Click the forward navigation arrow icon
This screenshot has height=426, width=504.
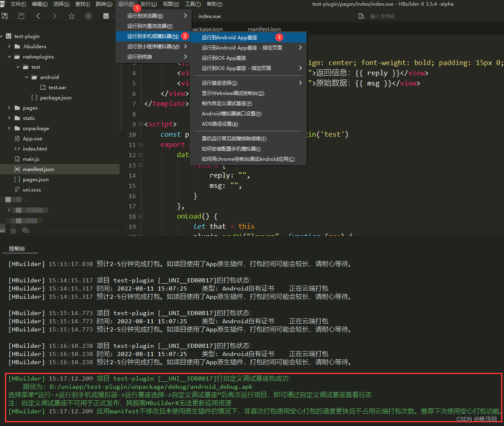55,16
